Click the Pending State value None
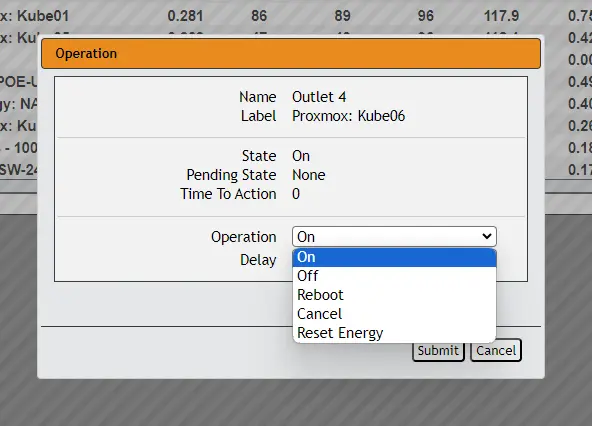This screenshot has height=426, width=592. [x=308, y=175]
